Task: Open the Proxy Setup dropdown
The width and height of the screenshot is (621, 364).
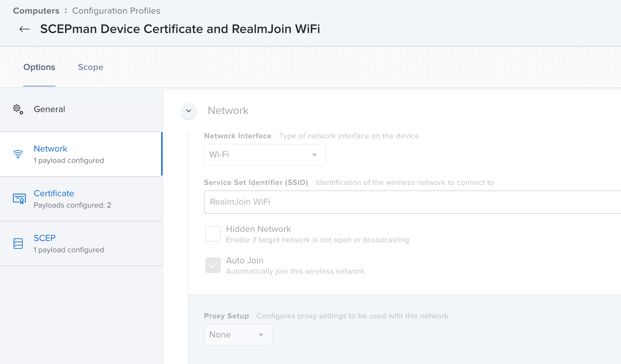Action: [238, 335]
